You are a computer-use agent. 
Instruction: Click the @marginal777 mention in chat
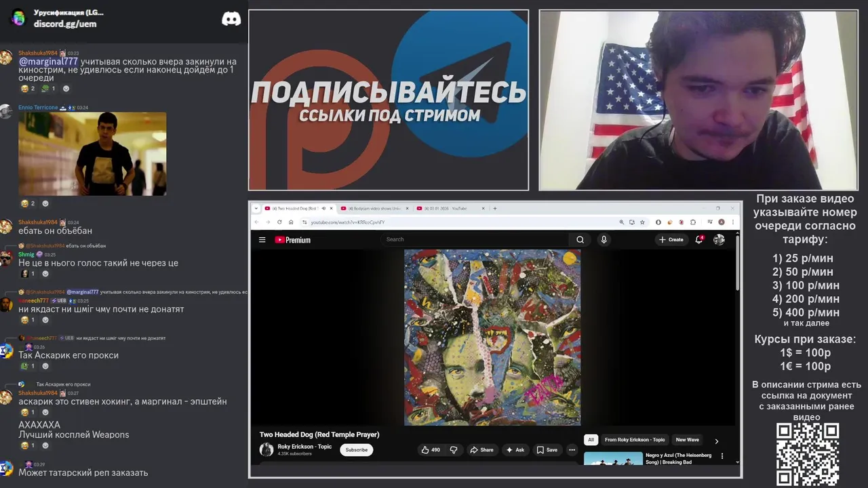coord(48,62)
